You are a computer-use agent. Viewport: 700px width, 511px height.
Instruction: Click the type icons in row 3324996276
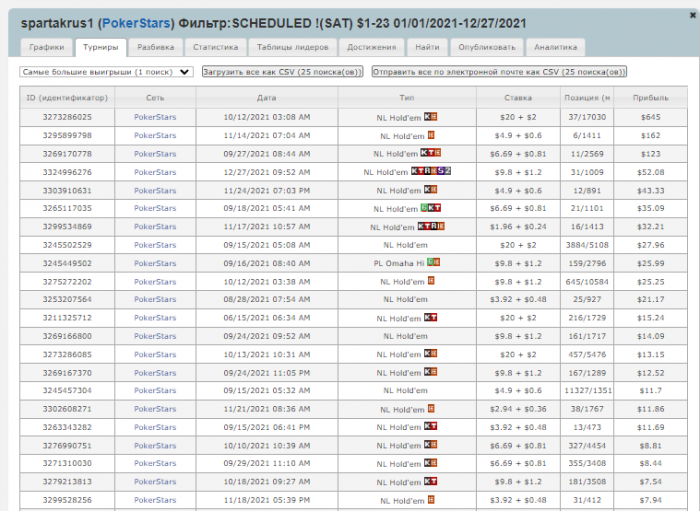click(x=431, y=171)
